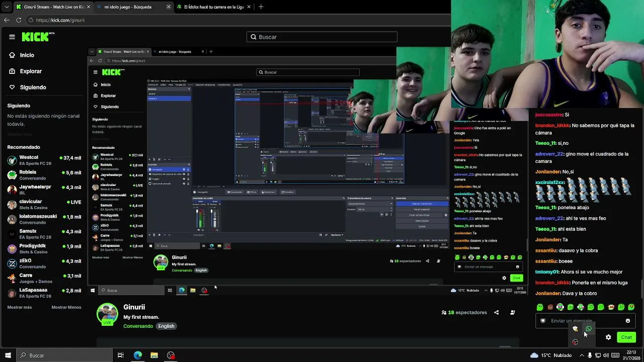The width and height of the screenshot is (644, 362).
Task: Close the 'El Ídolo: hacé tu carrera' tab
Action: pos(250,7)
